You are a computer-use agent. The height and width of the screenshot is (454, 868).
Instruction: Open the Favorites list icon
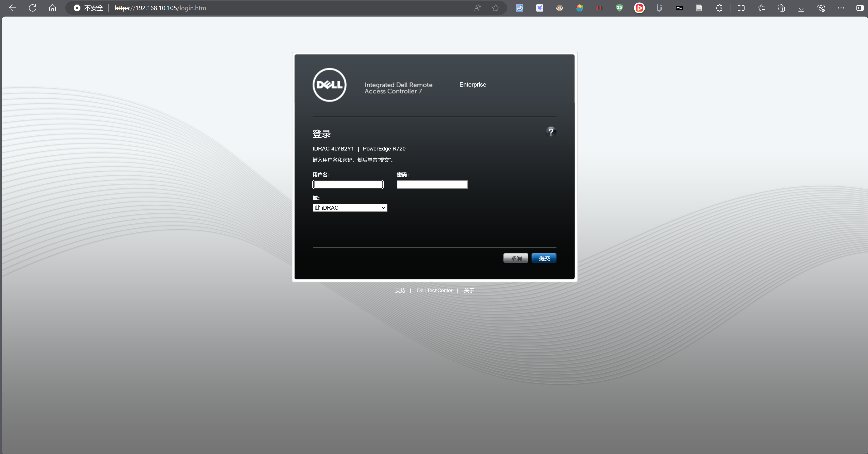761,8
